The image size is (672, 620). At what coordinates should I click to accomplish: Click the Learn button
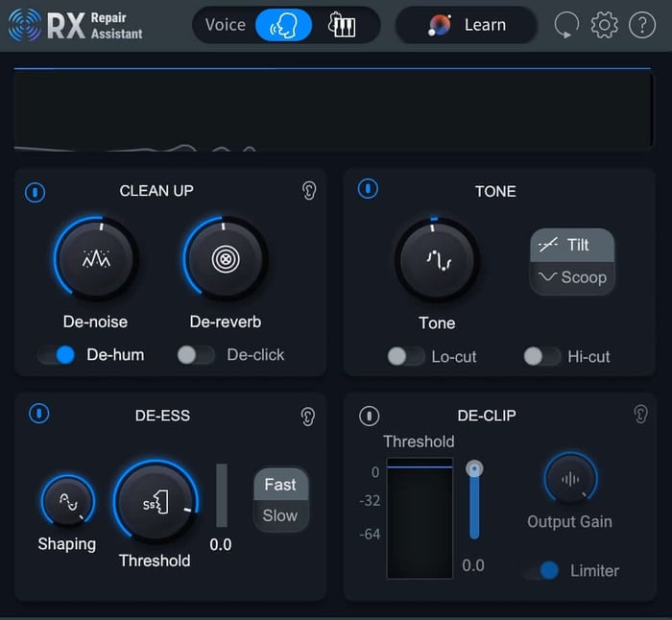(x=467, y=25)
